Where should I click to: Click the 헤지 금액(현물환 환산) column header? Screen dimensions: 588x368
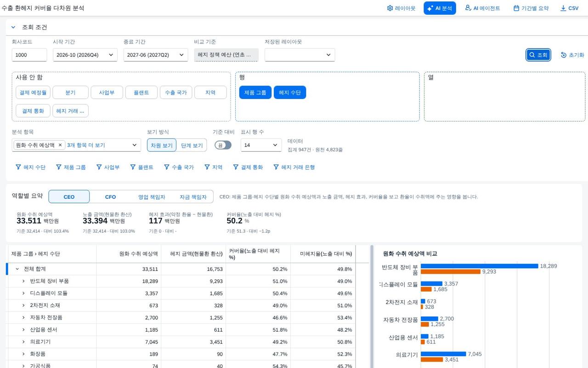point(193,254)
